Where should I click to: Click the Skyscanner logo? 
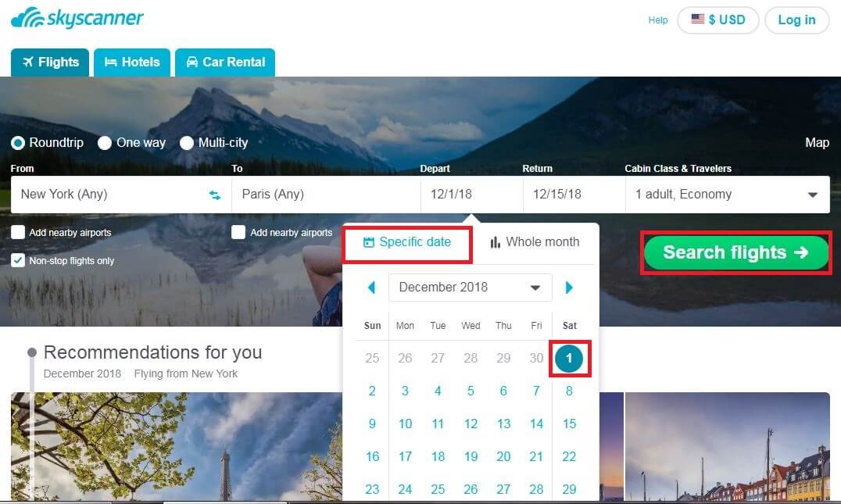pyautogui.click(x=77, y=18)
